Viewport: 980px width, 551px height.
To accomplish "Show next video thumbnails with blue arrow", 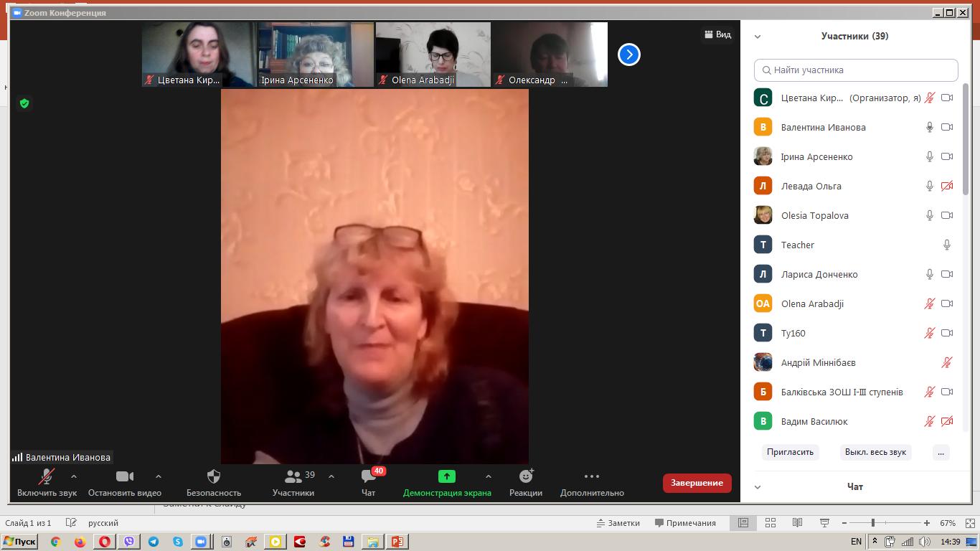I will tap(628, 55).
